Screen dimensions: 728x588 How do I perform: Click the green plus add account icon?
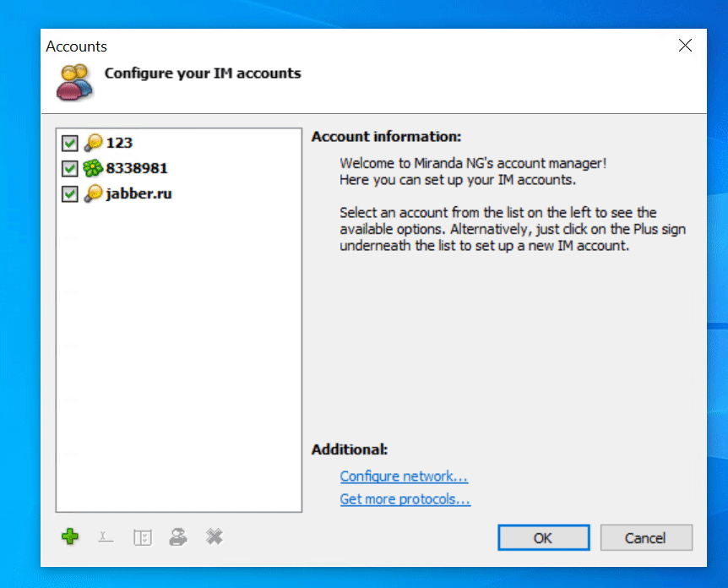click(x=70, y=537)
